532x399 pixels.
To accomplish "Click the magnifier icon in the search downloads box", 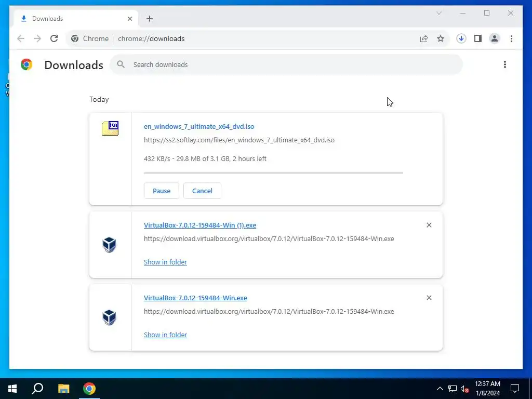I will [121, 64].
